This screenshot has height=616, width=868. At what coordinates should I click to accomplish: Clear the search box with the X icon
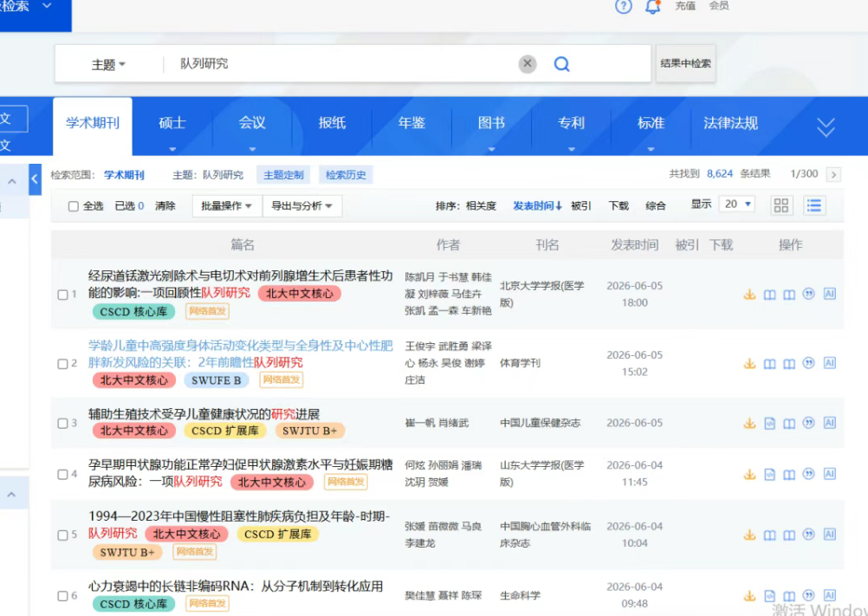tap(528, 63)
